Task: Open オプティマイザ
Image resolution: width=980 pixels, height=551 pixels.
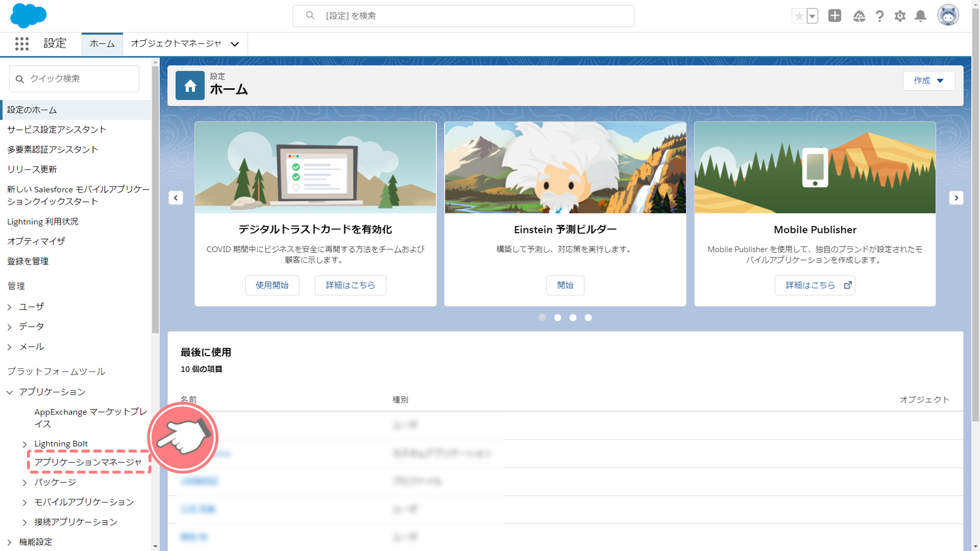Action: coord(36,241)
